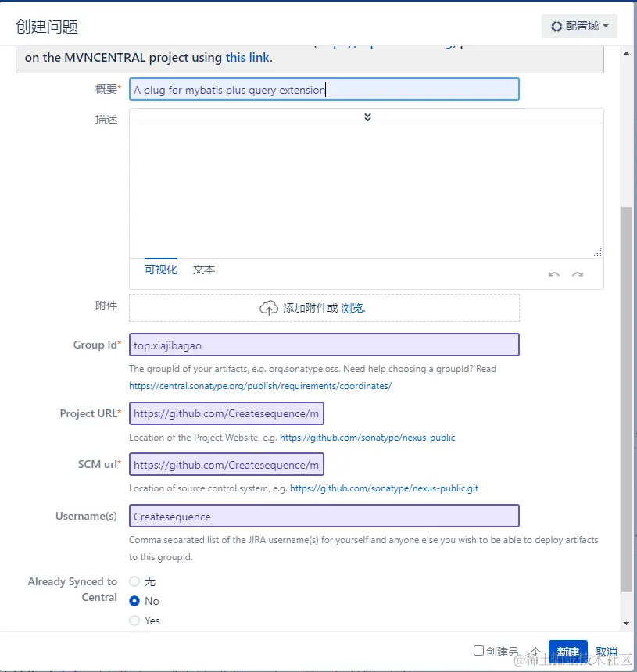The height and width of the screenshot is (672, 637).
Task: Switch to the 文本 editor tab
Action: coord(204,270)
